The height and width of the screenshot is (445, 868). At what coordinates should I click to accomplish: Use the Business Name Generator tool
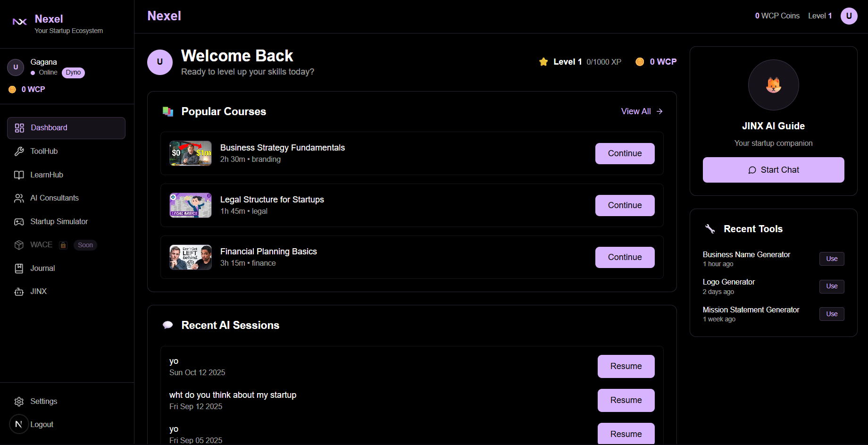pos(831,259)
